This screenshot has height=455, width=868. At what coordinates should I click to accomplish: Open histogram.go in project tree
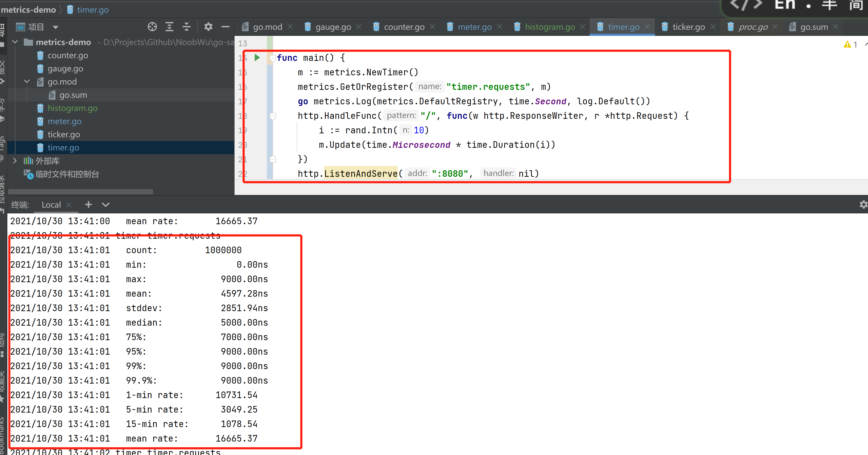pos(72,108)
